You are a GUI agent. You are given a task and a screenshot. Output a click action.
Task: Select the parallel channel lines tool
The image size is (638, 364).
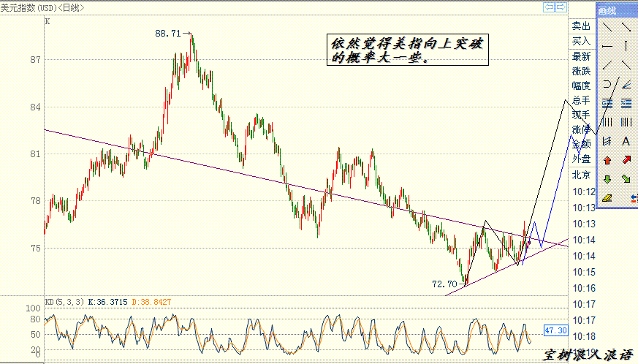607,141
